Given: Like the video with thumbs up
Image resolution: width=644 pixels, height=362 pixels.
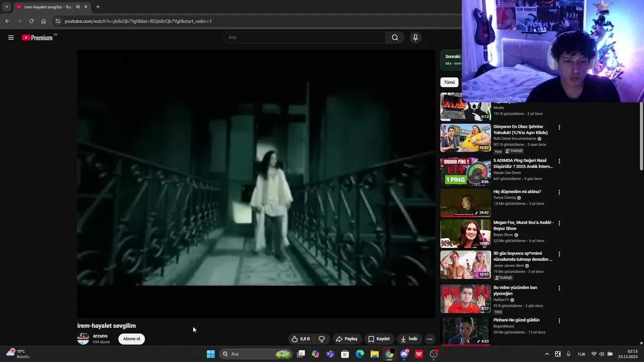Looking at the screenshot, I should coord(301,339).
